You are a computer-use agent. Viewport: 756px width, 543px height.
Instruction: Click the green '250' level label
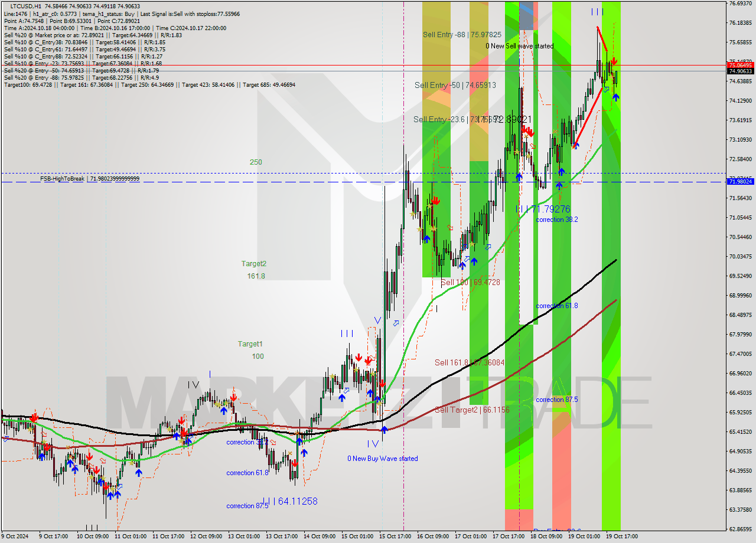(256, 162)
